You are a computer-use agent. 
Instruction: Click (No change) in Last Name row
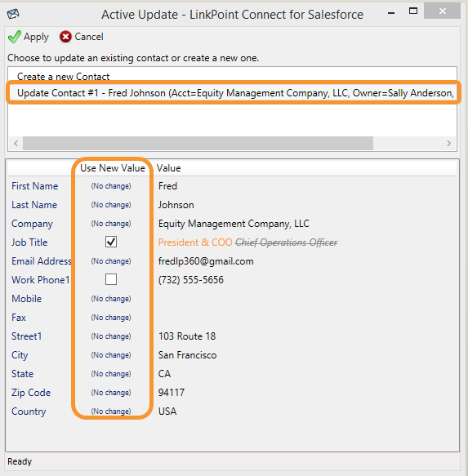point(111,205)
